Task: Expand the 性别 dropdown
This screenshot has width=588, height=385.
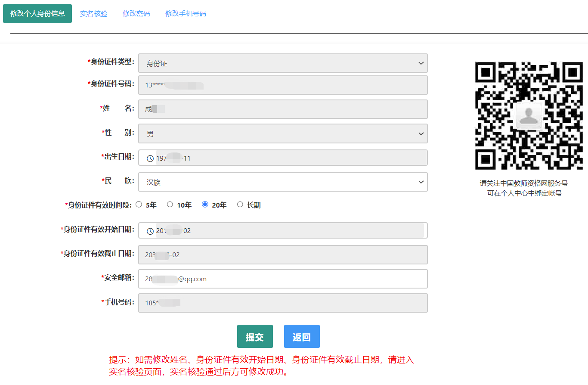Action: pyautogui.click(x=283, y=134)
